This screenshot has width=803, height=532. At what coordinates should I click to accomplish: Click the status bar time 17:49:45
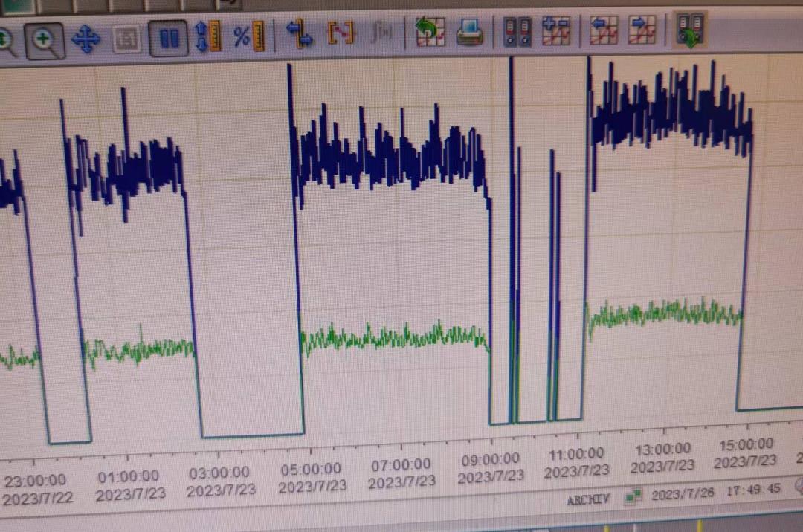(x=752, y=490)
